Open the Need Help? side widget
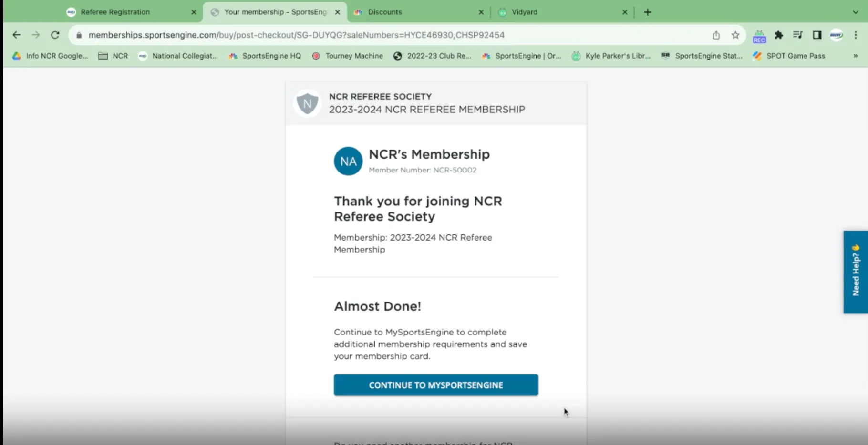868x445 pixels. pyautogui.click(x=856, y=272)
